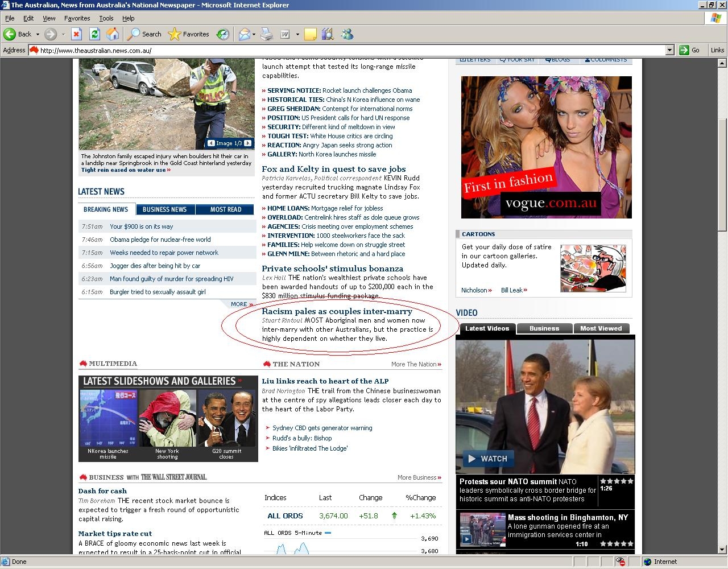Open the History pane icon
The width and height of the screenshot is (728, 569).
tap(222, 34)
